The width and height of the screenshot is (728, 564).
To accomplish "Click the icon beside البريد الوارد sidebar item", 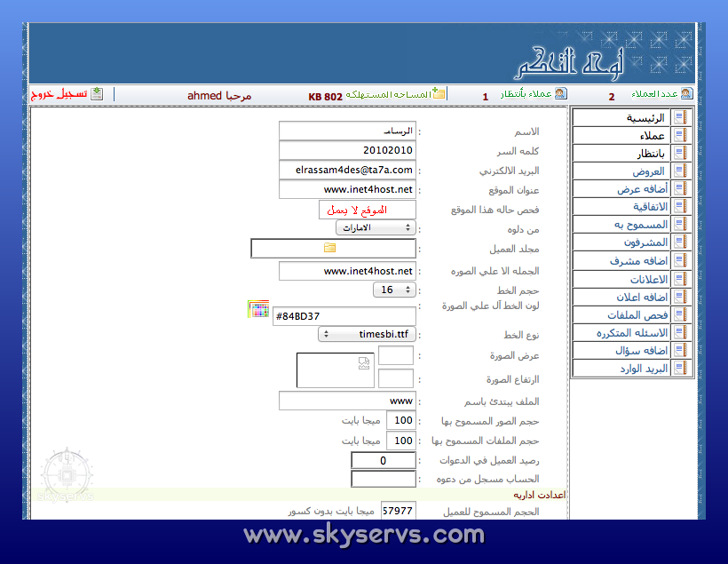I will (680, 369).
